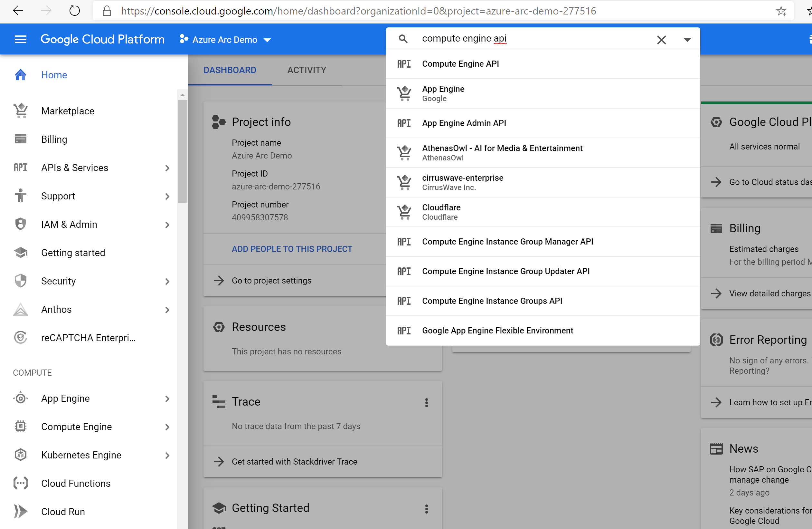Switch to the ACTIVITY tab
The height and width of the screenshot is (529, 812).
point(307,70)
